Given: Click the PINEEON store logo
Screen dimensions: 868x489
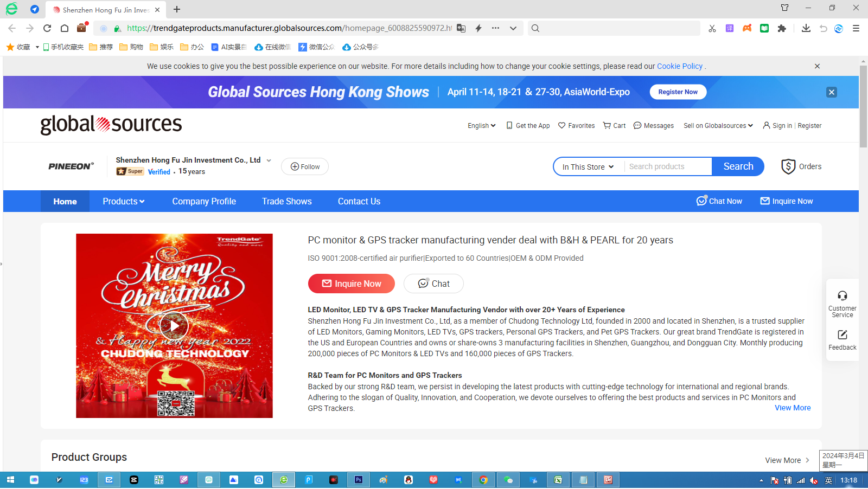Looking at the screenshot, I should click(x=71, y=166).
